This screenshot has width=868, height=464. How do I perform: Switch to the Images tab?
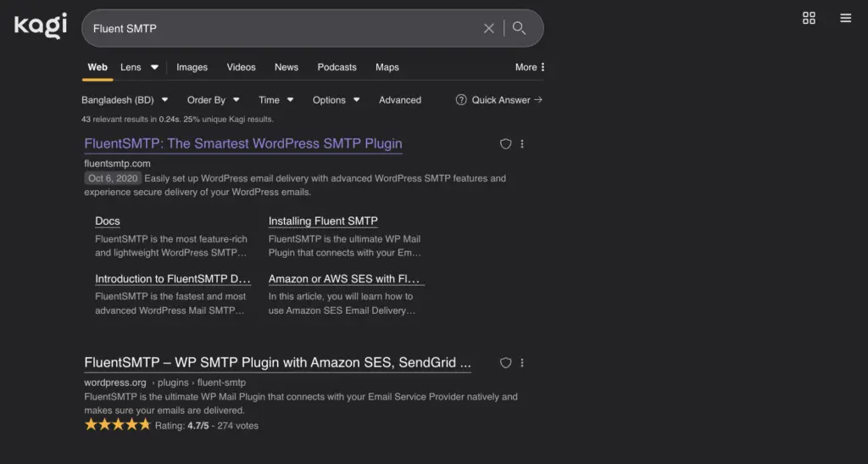pos(192,67)
